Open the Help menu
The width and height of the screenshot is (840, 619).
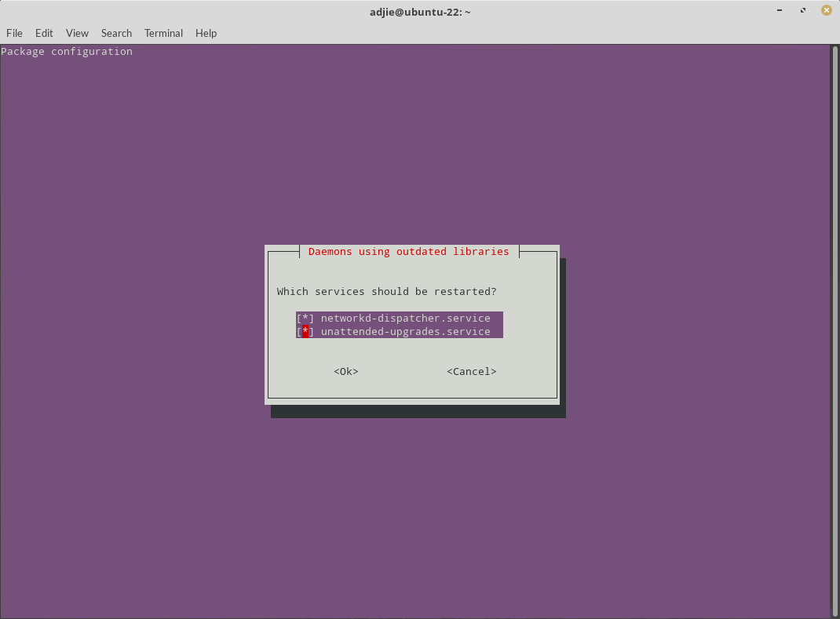point(206,33)
